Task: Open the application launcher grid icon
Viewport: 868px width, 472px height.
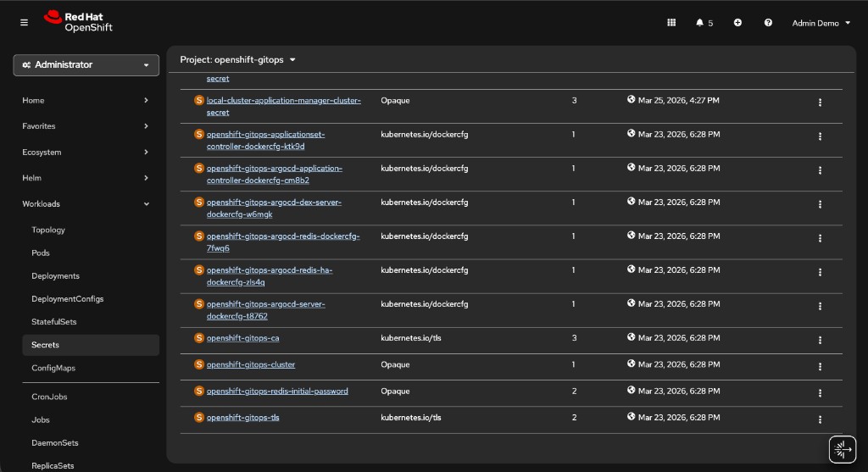Action: coord(671,23)
